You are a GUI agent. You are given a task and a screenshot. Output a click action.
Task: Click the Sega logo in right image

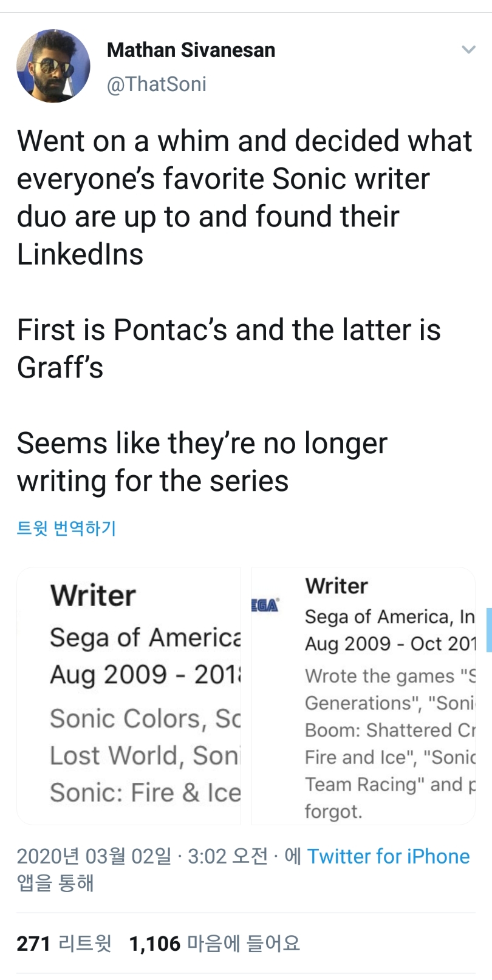265,605
